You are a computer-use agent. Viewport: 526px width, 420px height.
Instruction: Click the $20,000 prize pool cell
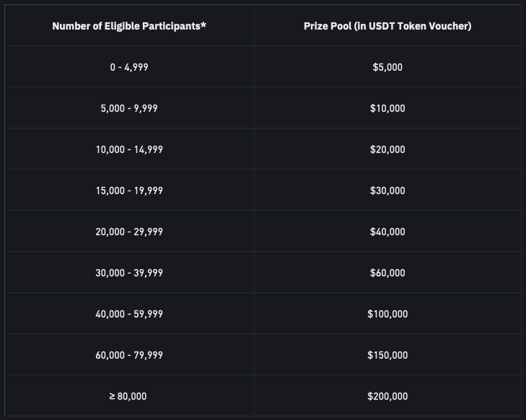[x=387, y=149]
